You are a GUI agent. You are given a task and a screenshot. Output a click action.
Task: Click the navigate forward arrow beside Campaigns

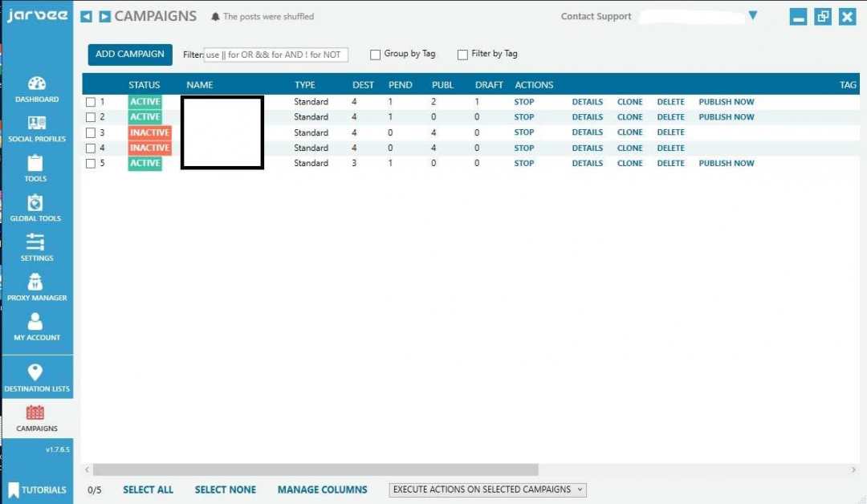[104, 17]
